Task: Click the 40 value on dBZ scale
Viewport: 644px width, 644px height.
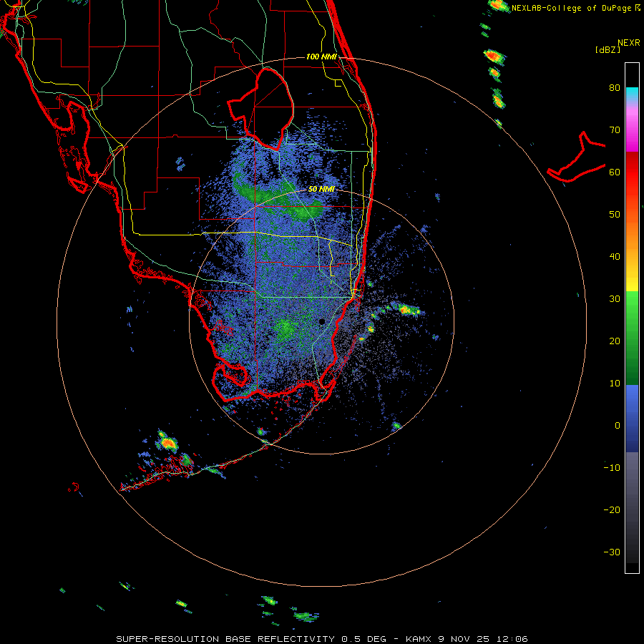Action: click(x=615, y=257)
